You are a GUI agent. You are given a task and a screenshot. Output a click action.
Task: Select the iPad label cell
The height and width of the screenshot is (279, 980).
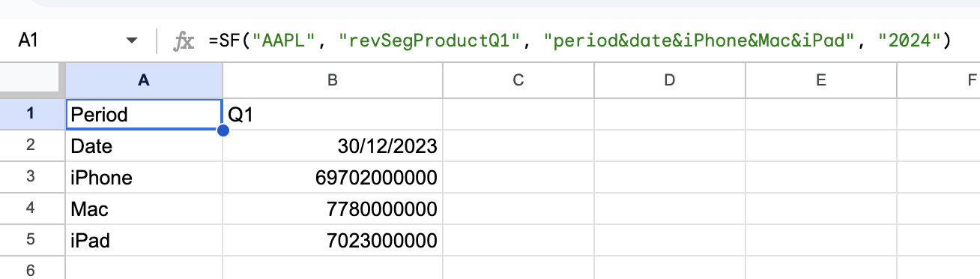point(144,240)
